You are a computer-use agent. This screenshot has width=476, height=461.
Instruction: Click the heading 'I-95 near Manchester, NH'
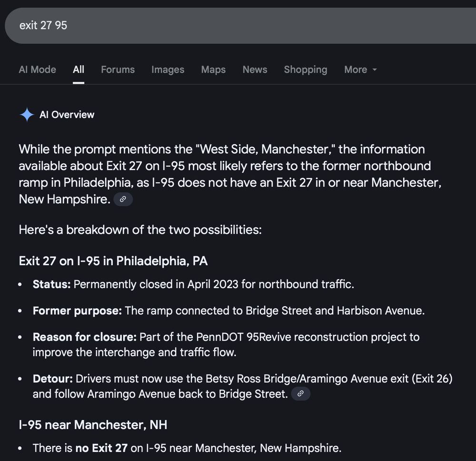pyautogui.click(x=92, y=425)
